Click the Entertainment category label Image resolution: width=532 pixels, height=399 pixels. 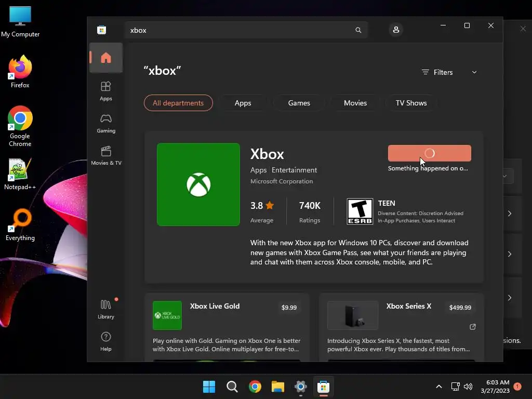294,170
